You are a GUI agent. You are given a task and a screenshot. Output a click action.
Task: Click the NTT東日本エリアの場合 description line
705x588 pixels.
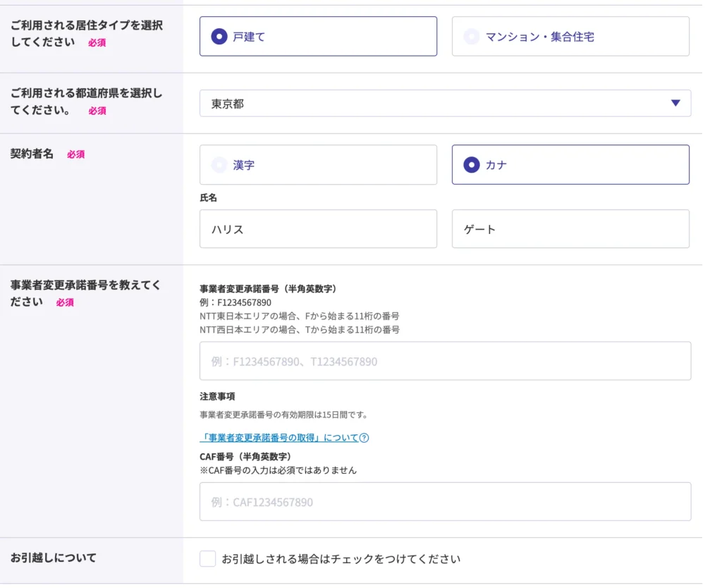(300, 316)
